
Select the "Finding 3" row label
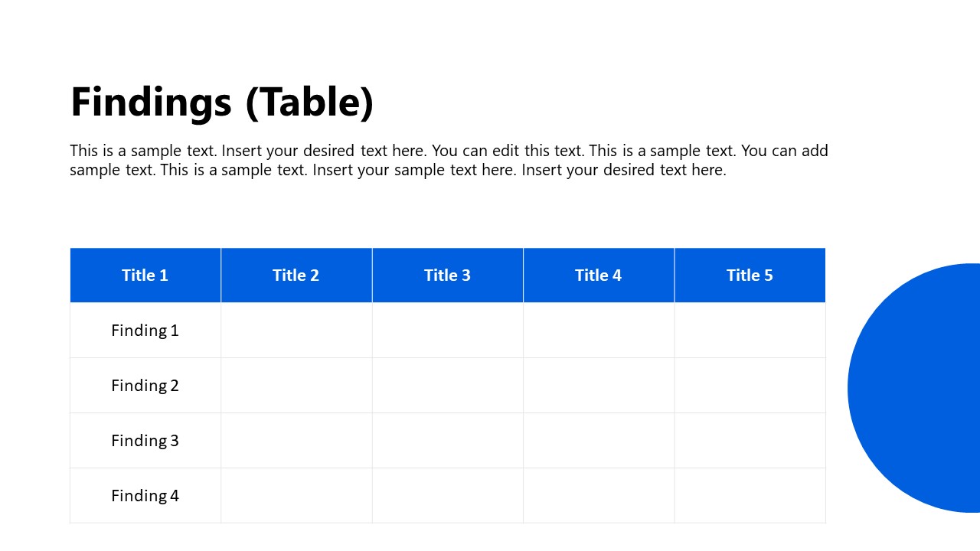tap(145, 441)
